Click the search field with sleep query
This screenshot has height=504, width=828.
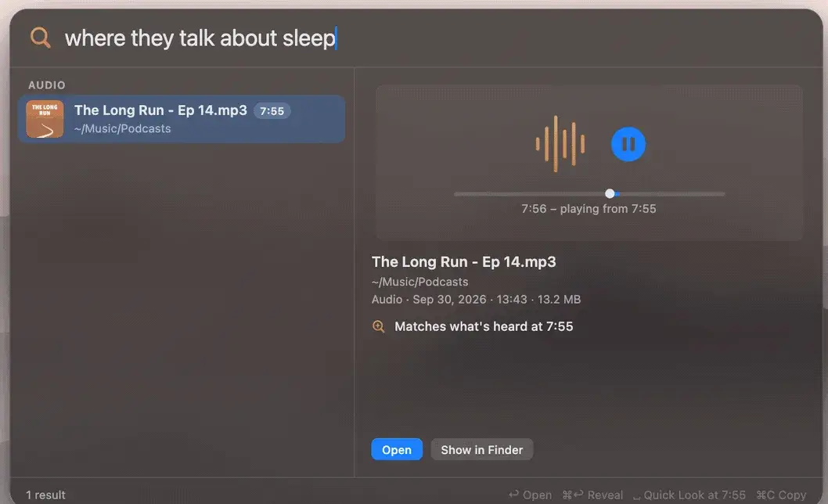[x=416, y=38]
